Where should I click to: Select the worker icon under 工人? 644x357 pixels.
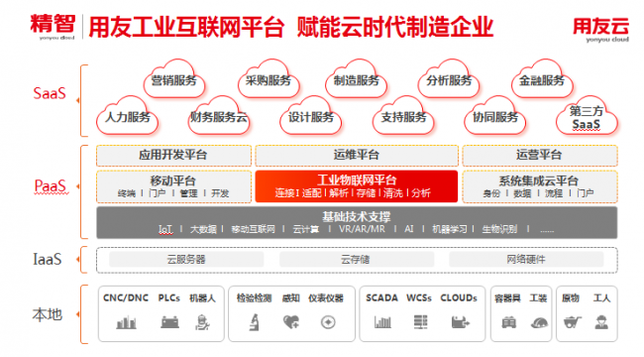pyautogui.click(x=601, y=322)
